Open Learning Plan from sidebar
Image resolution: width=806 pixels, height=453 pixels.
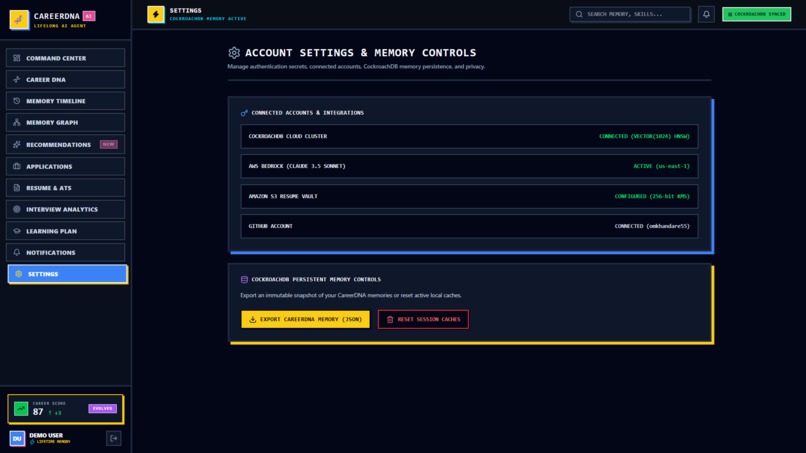(65, 231)
